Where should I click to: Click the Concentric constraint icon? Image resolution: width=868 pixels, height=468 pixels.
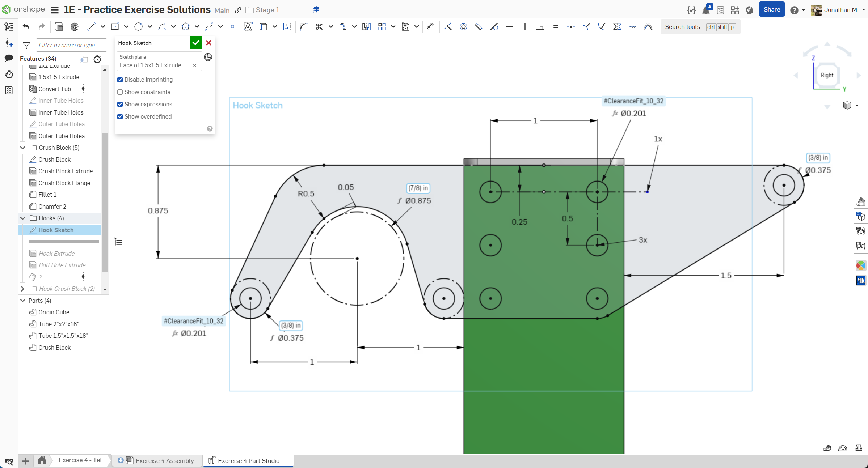pos(463,26)
